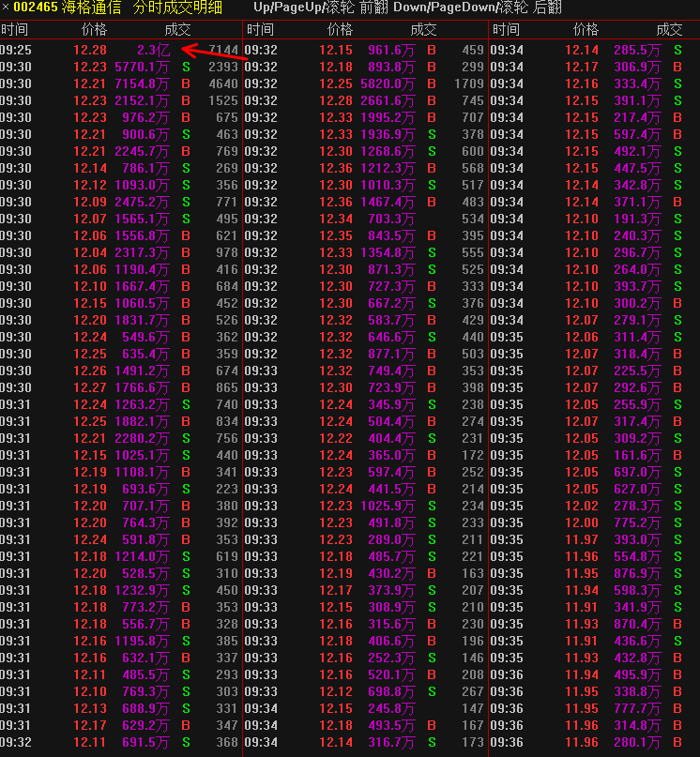This screenshot has width=700, height=757.
Task: Click the B flag in the 280.1万 row
Action: tap(677, 743)
